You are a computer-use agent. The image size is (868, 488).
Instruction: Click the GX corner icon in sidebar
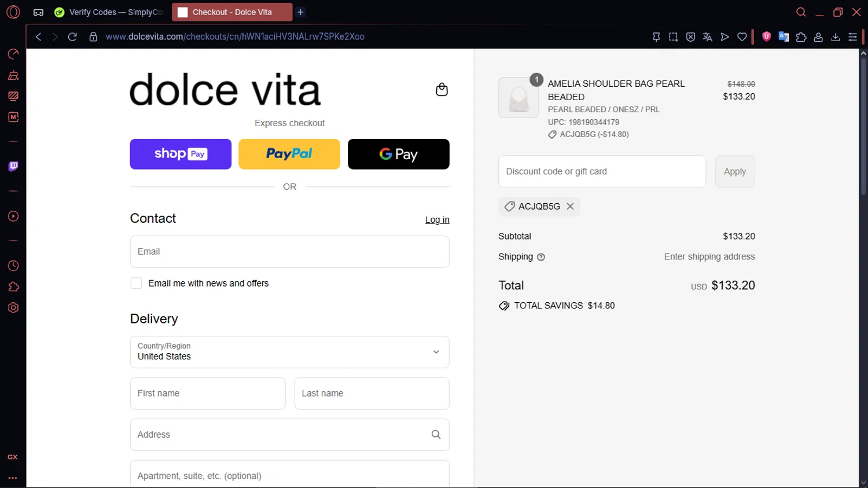13,457
